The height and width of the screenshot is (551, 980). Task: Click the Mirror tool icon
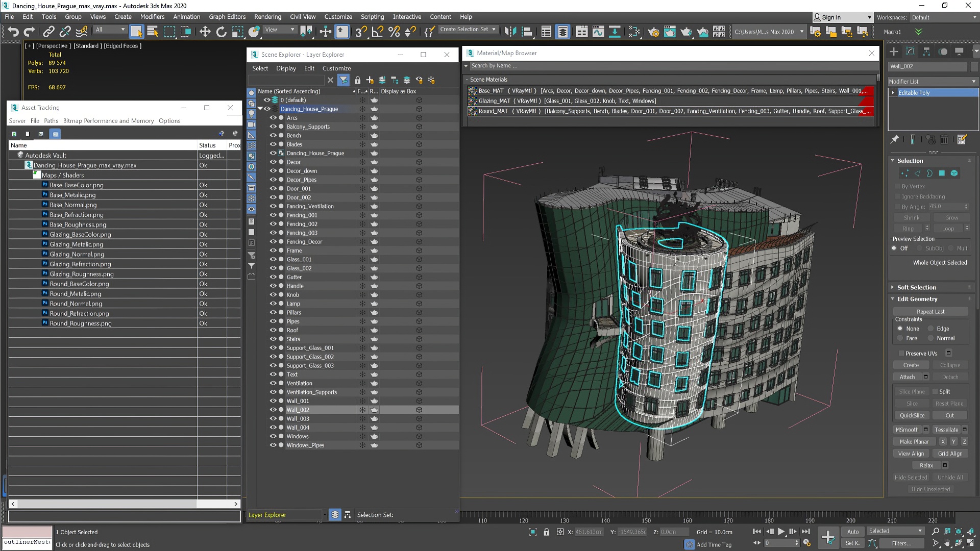click(x=510, y=32)
